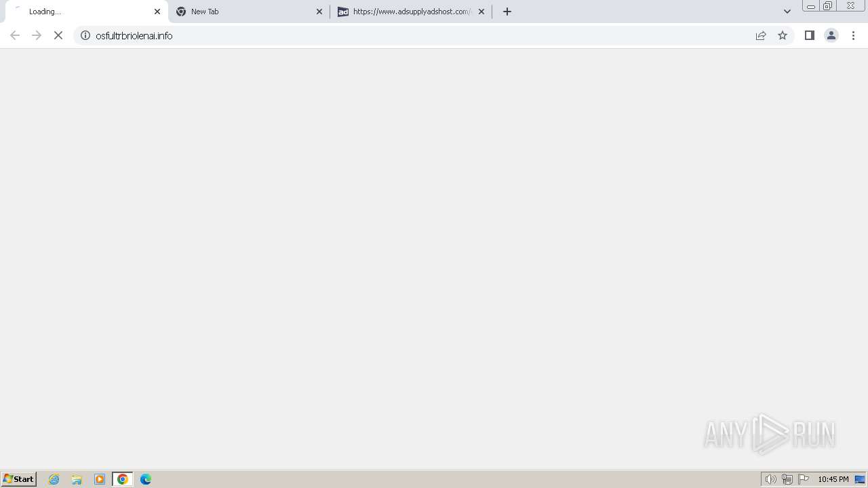Close the Loading... tab
The width and height of the screenshot is (868, 488).
(157, 12)
